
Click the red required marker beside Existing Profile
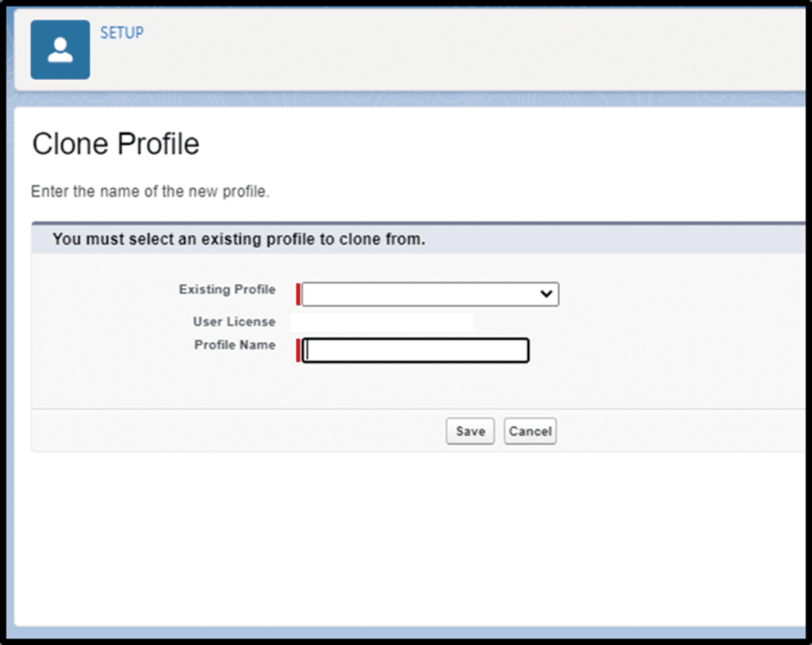coord(298,294)
